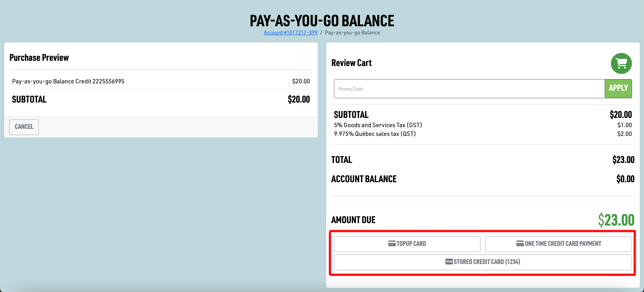The image size is (644, 292).
Task: Select One Time Credit Card Payment
Action: [x=559, y=244]
